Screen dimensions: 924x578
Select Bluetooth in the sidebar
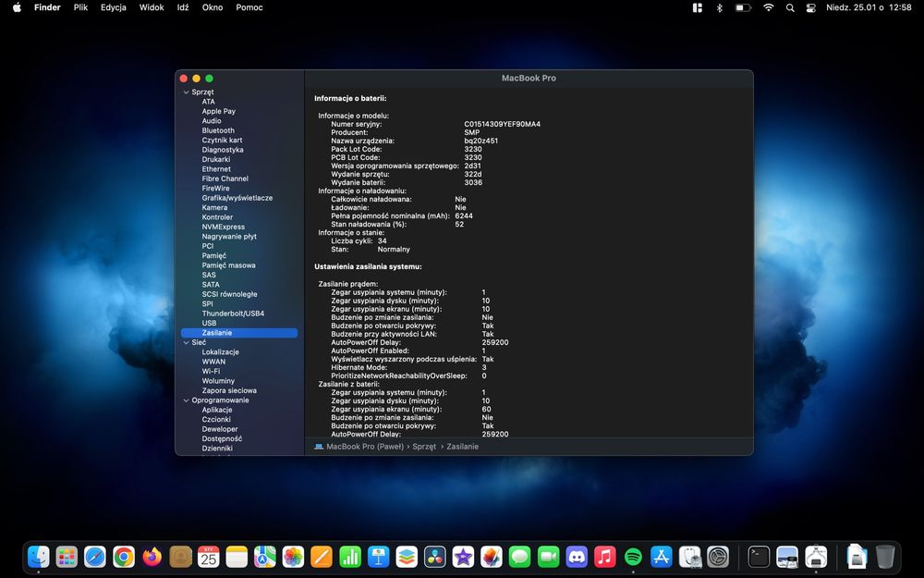[x=218, y=130]
